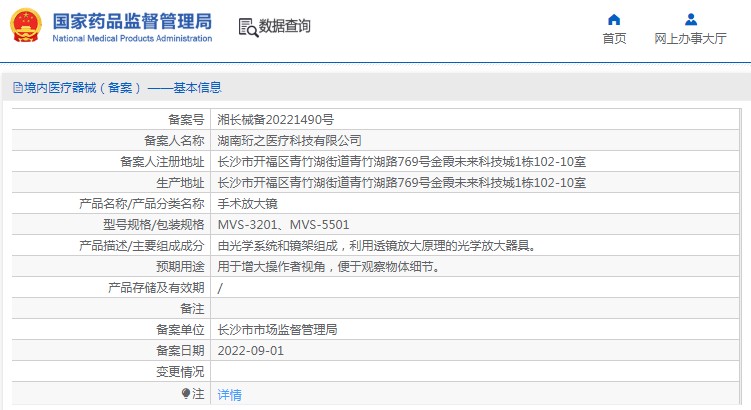Select models MVS-3201、MVS-5501
This screenshot has width=751, height=410.
tap(283, 225)
